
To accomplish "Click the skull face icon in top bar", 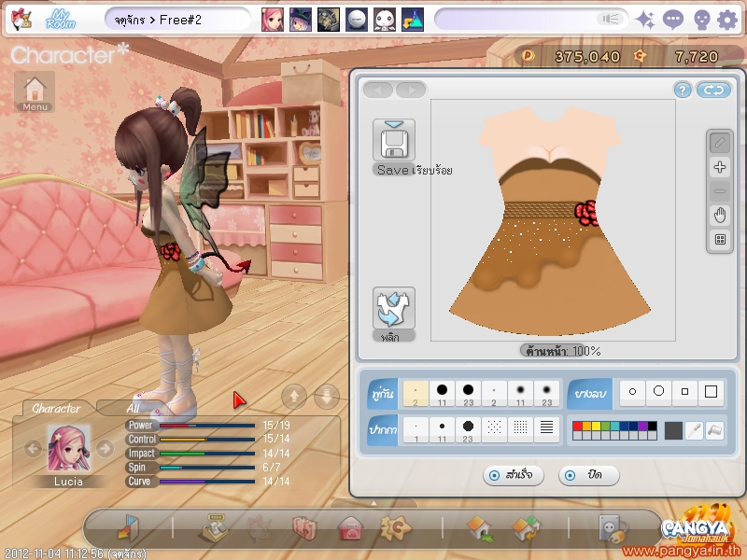I will pos(701,20).
